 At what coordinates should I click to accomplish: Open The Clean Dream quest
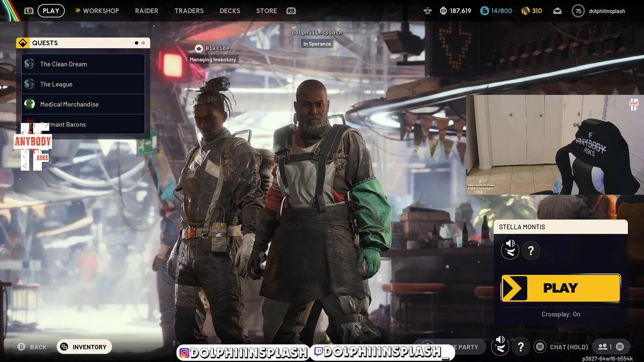pyautogui.click(x=83, y=64)
